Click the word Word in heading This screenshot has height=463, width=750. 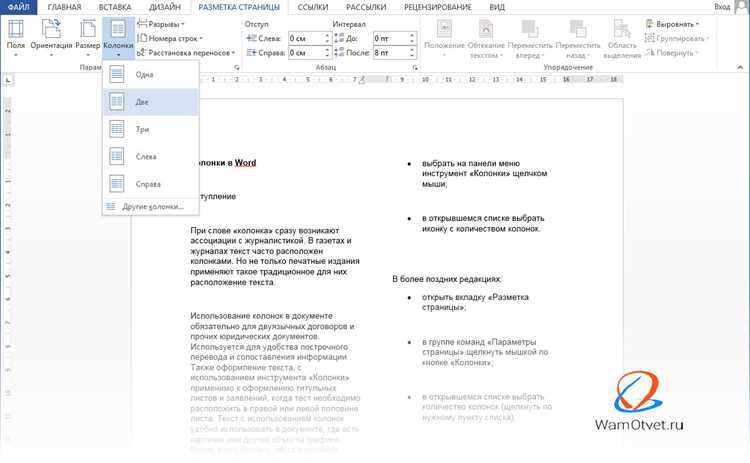click(x=245, y=163)
